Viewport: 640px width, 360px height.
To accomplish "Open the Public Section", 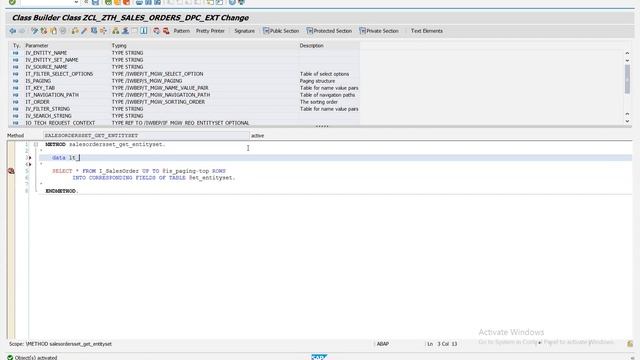I will pos(281,31).
